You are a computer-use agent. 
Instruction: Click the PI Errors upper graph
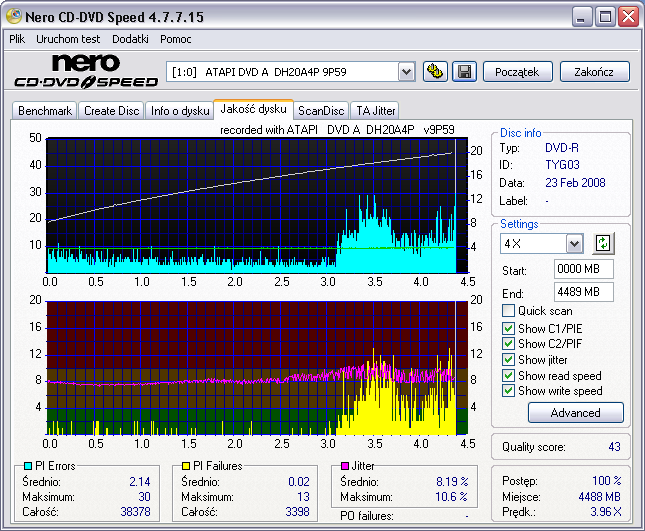tap(257, 205)
